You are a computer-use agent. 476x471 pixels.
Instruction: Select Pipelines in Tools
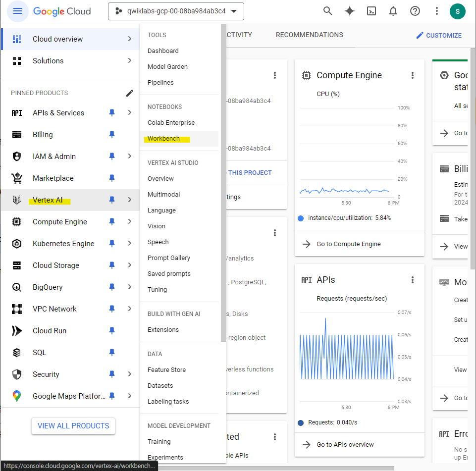click(179, 83)
